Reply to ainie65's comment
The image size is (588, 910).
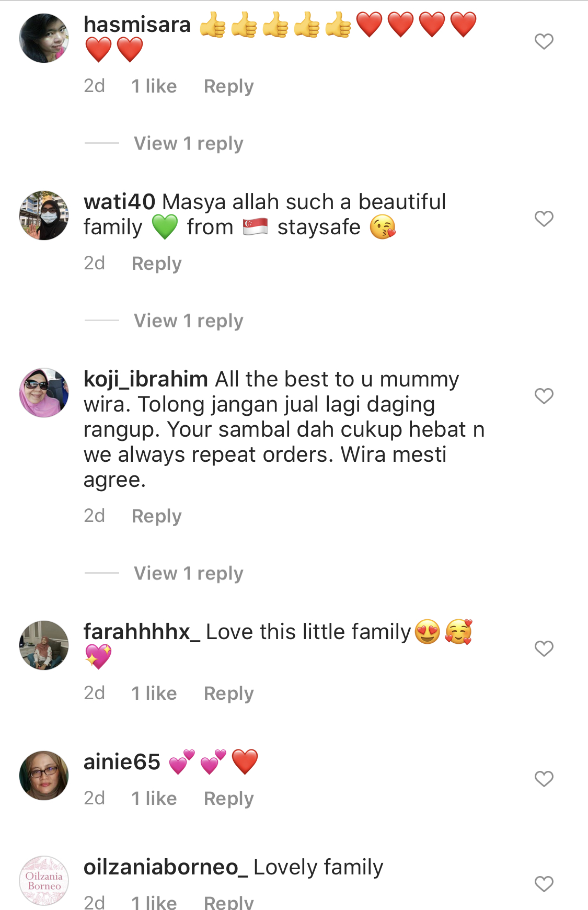228,799
